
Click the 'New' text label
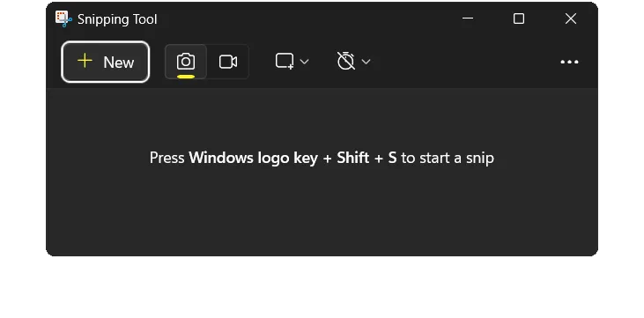pos(119,63)
